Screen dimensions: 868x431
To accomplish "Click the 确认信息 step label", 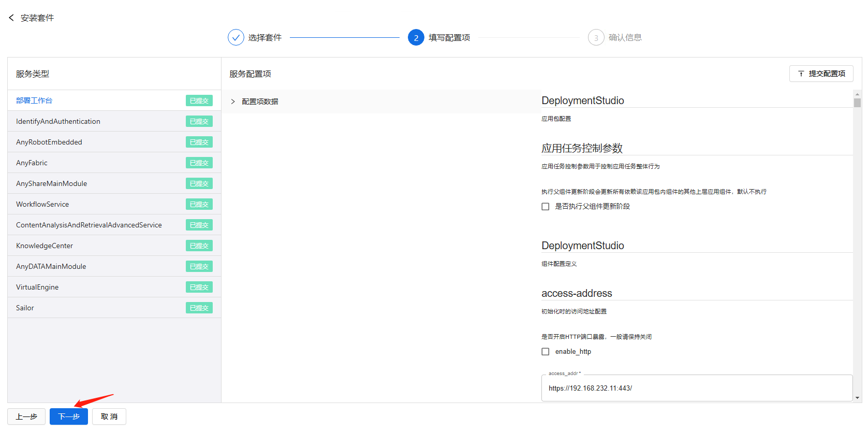I will pos(625,37).
